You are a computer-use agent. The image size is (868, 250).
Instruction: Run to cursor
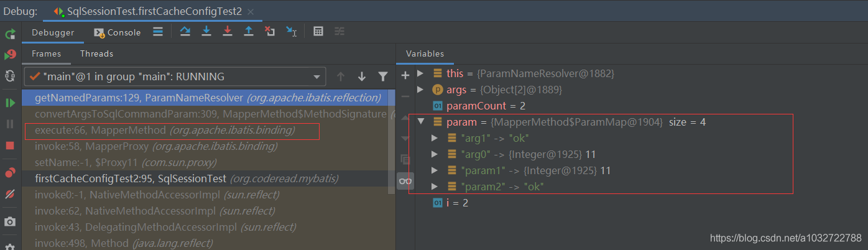coord(291,32)
